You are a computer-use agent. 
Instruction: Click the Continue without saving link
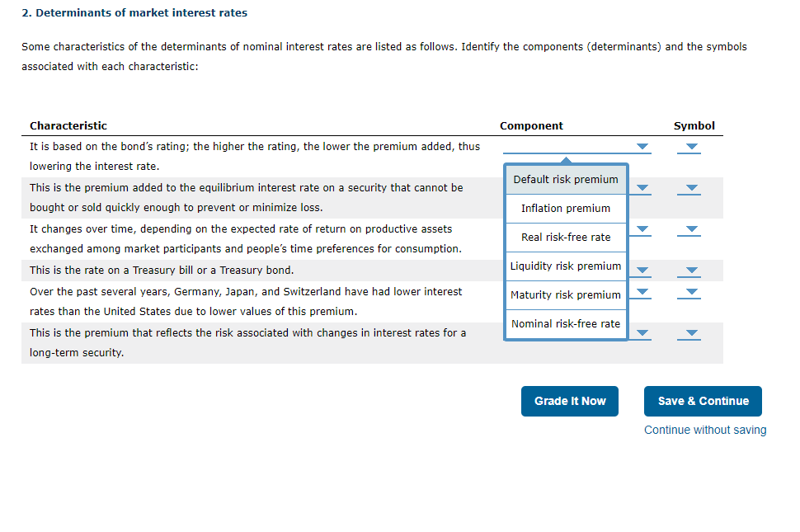(x=704, y=430)
